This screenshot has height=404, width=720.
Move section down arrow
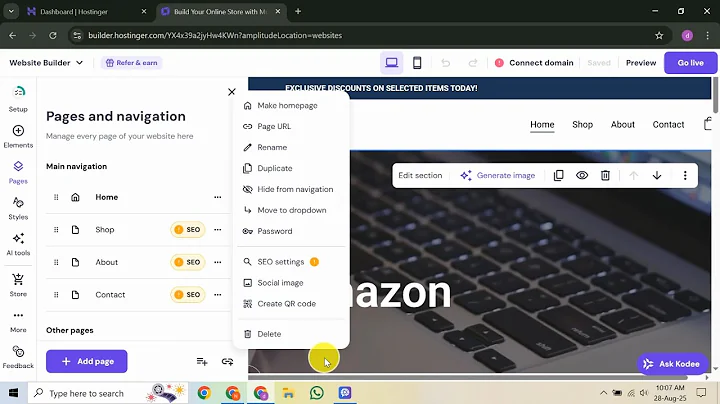657,175
